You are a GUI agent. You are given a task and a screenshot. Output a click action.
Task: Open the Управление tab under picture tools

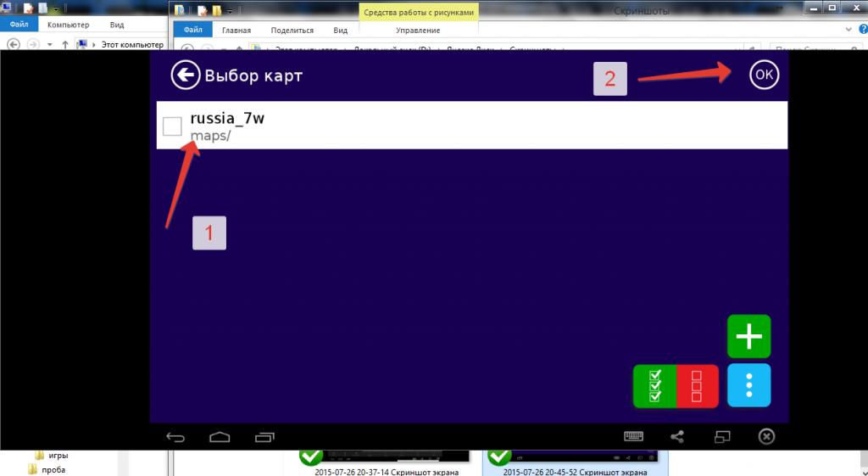(418, 31)
